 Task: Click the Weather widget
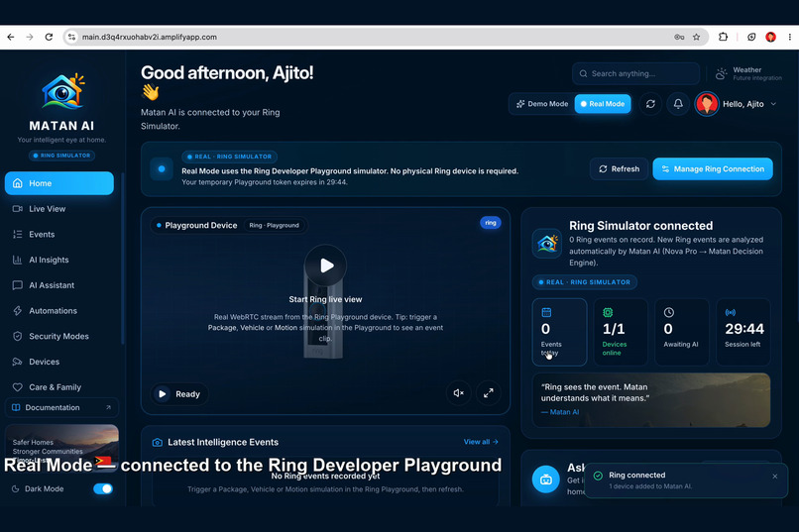(x=748, y=74)
